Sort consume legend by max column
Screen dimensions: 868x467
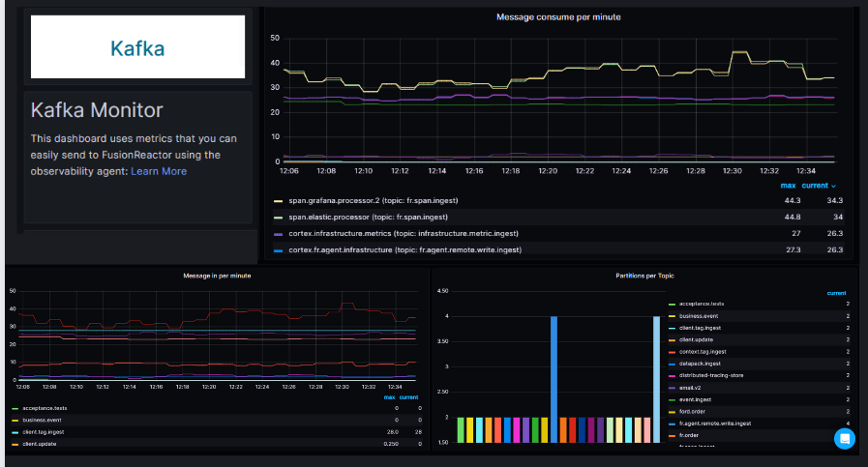(x=788, y=186)
